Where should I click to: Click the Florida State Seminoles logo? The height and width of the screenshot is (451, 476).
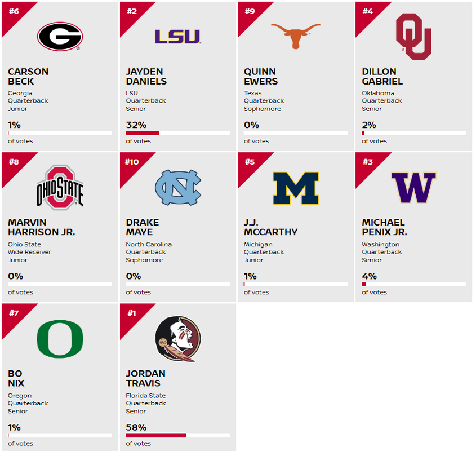coord(177,339)
